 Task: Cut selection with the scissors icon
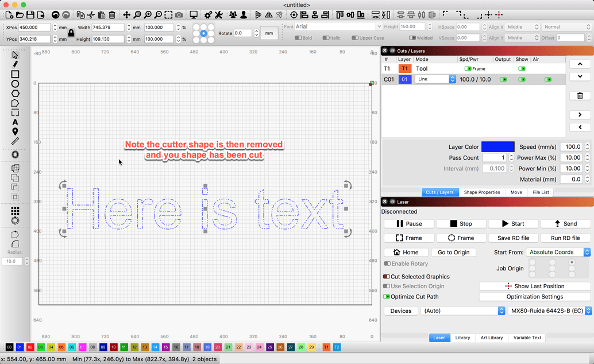91,15
